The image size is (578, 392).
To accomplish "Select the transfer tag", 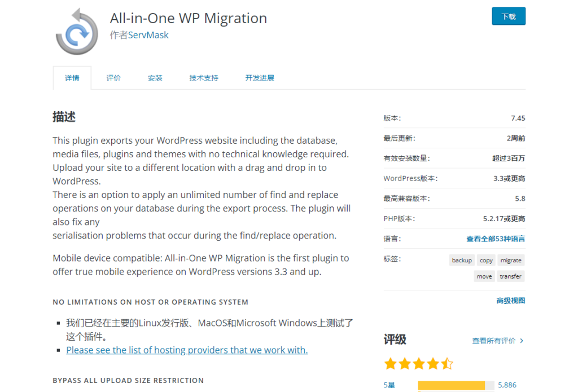I will coord(510,276).
